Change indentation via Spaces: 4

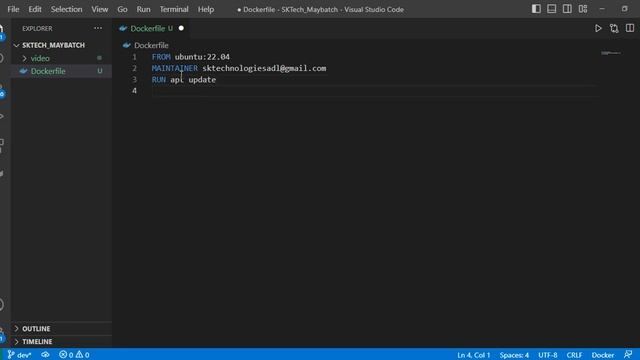[x=514, y=355]
